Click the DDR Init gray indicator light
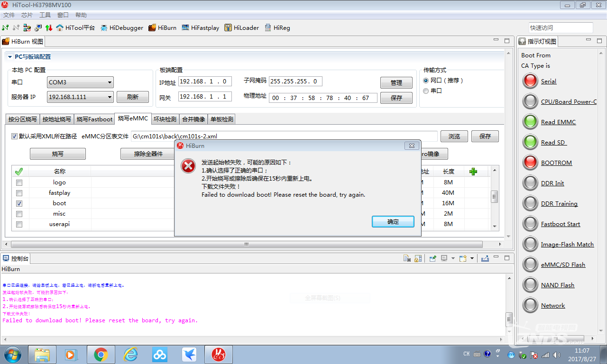The width and height of the screenshot is (607, 364). pos(530,183)
